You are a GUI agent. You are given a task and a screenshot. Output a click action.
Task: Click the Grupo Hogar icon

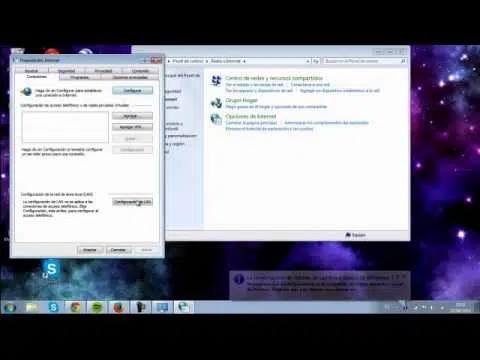tap(216, 103)
